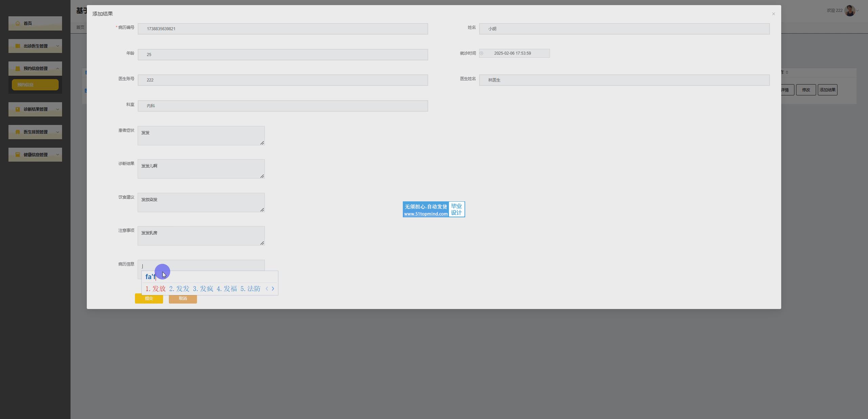The height and width of the screenshot is (419, 868).
Task: Expand the 健康信息管理 menu chevron
Action: [x=58, y=155]
